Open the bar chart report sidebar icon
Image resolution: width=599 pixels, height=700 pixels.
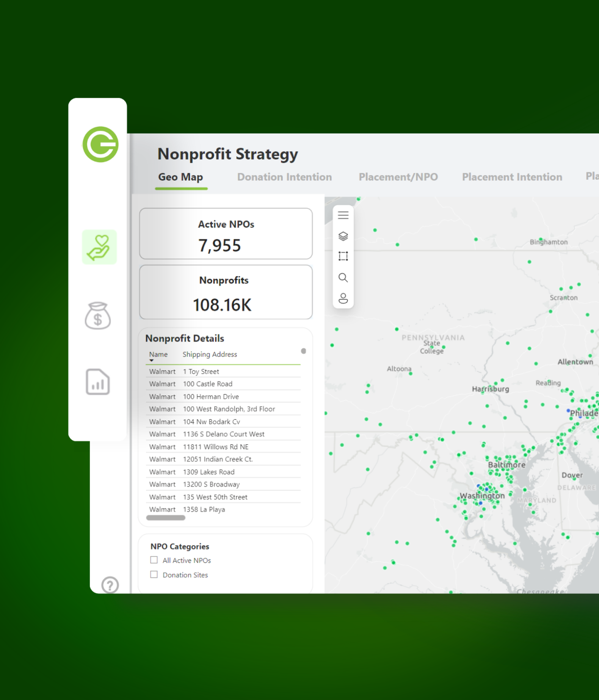coord(98,382)
